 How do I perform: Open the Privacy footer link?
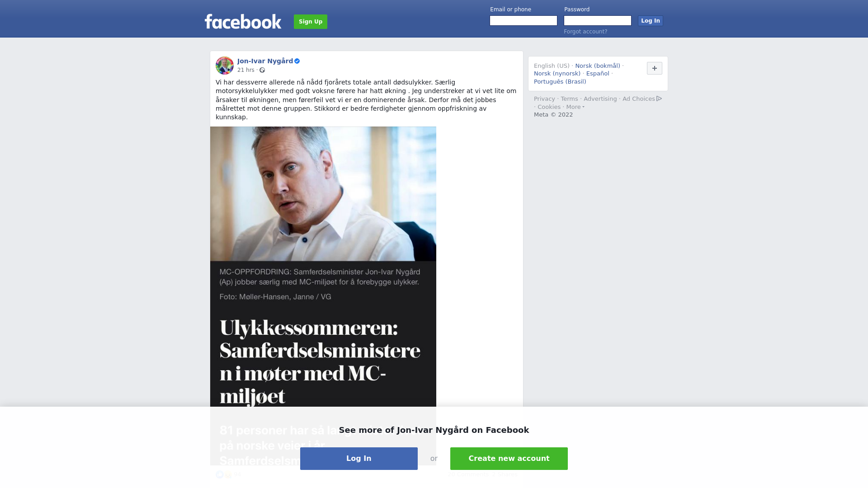[544, 99]
